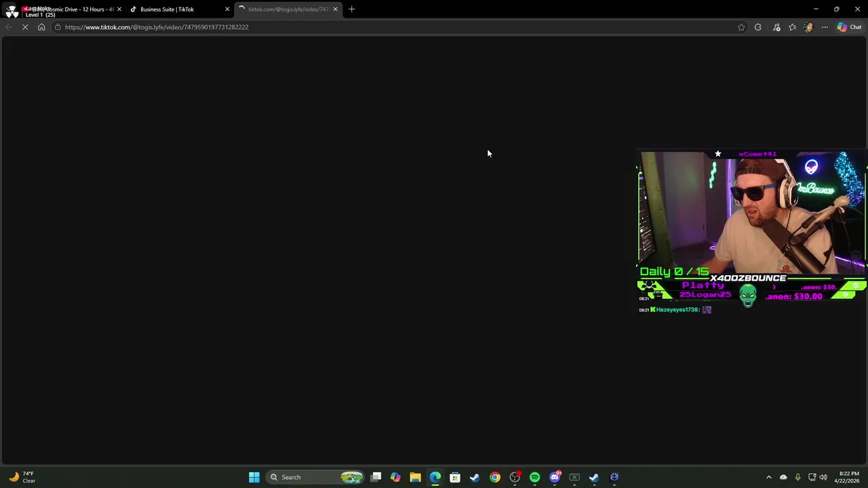View site information lock icon
This screenshot has width=868, height=488.
58,27
